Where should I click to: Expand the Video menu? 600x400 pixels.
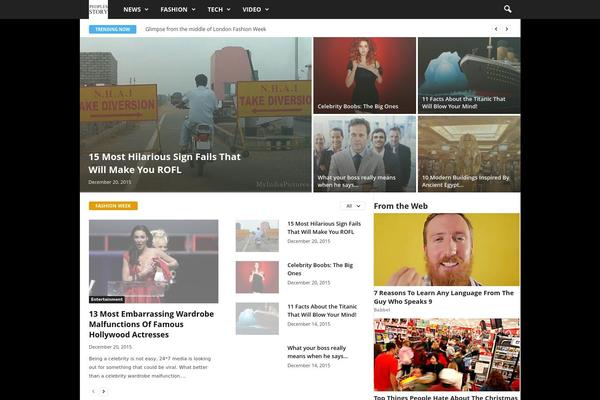(256, 10)
